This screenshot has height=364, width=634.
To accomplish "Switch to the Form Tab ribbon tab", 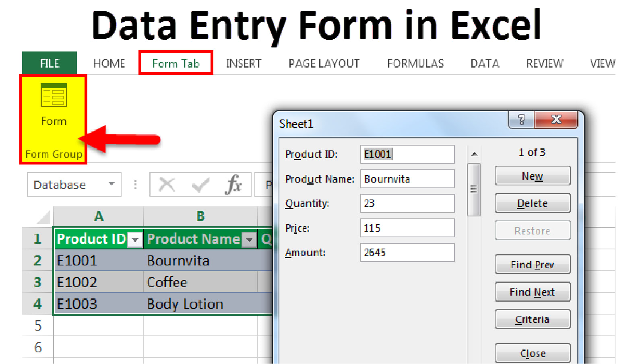I will (176, 63).
